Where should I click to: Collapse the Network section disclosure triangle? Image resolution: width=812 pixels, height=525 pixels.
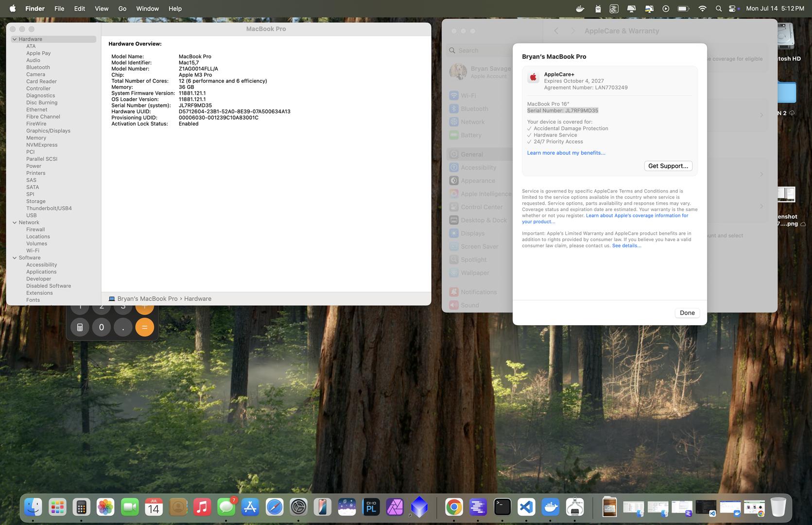(15, 223)
